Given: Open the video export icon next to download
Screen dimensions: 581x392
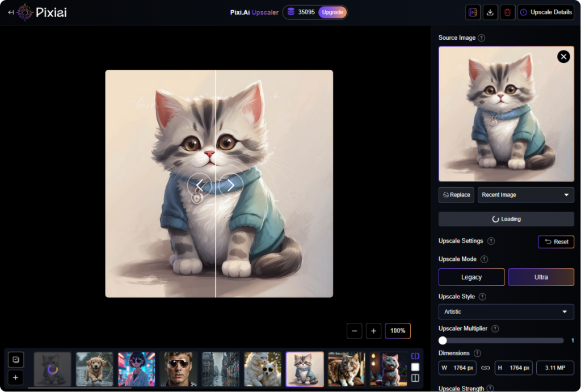Looking at the screenshot, I should point(473,12).
